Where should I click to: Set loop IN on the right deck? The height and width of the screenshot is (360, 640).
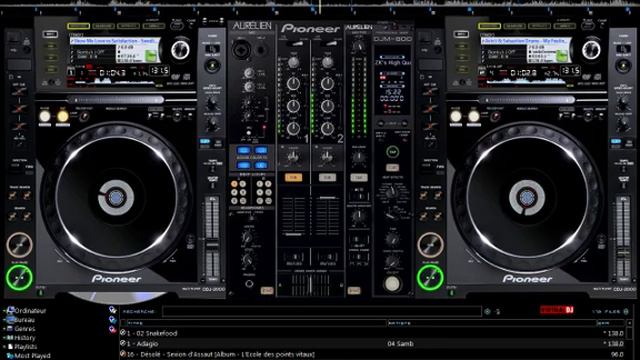456,116
